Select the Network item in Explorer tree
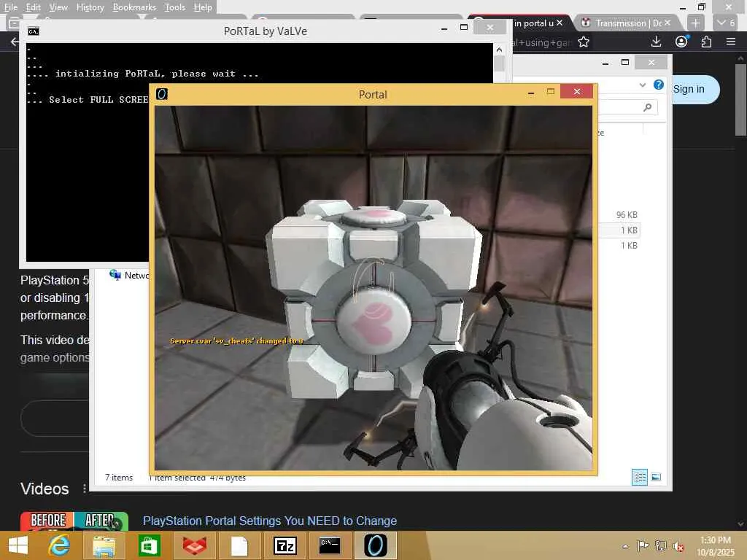Viewport: 747px width, 560px height. (x=129, y=275)
